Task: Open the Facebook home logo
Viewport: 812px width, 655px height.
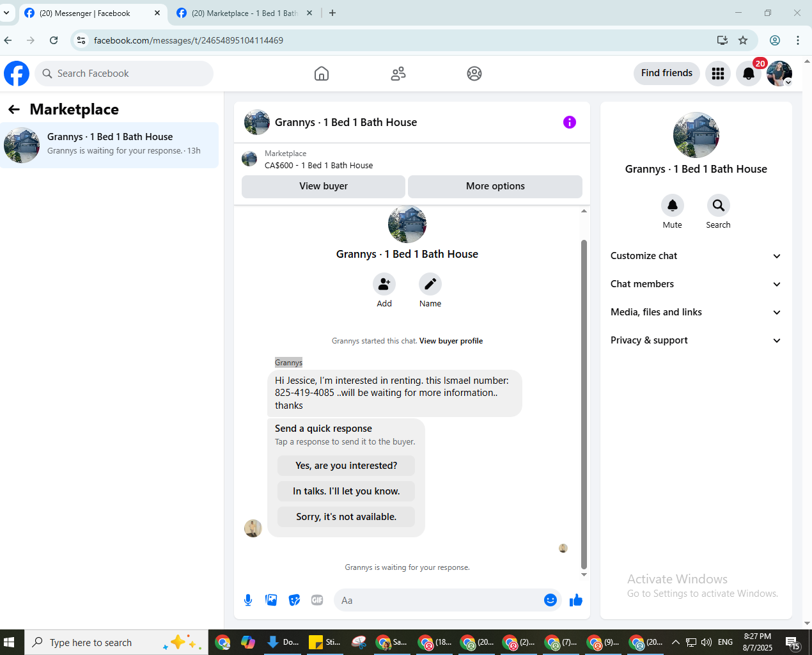Action: pos(17,74)
